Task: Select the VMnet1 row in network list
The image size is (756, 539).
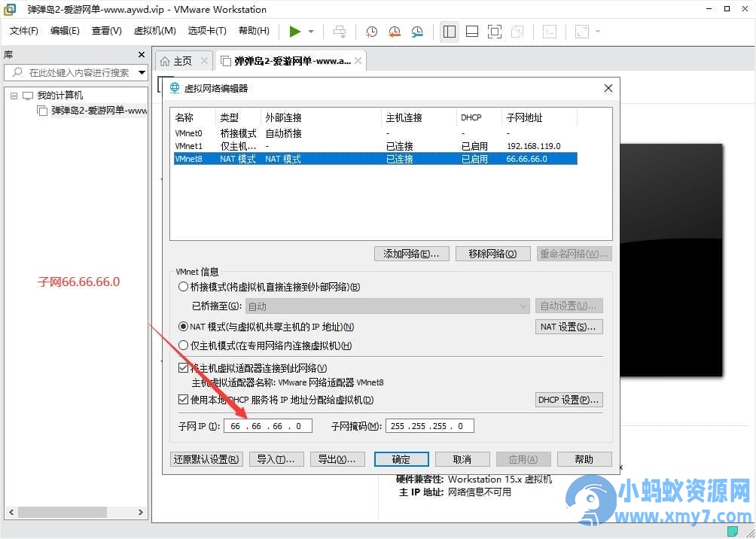Action: coord(375,146)
